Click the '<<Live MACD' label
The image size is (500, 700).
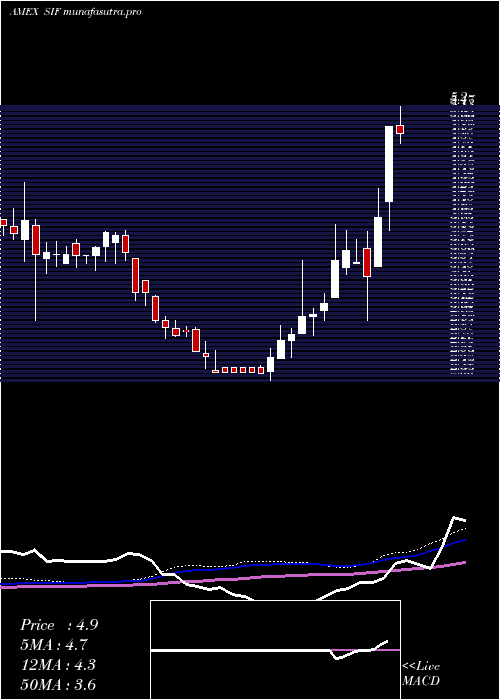point(421,673)
